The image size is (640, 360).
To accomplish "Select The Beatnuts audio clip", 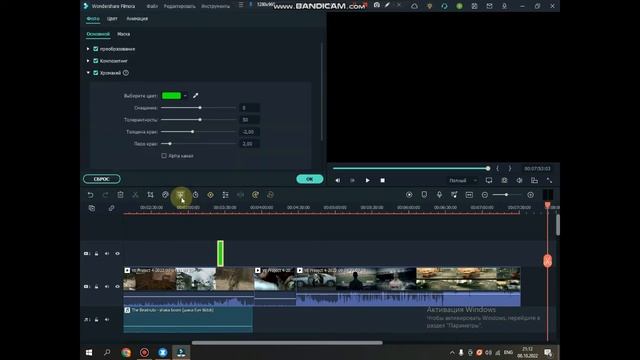I will tap(188, 320).
